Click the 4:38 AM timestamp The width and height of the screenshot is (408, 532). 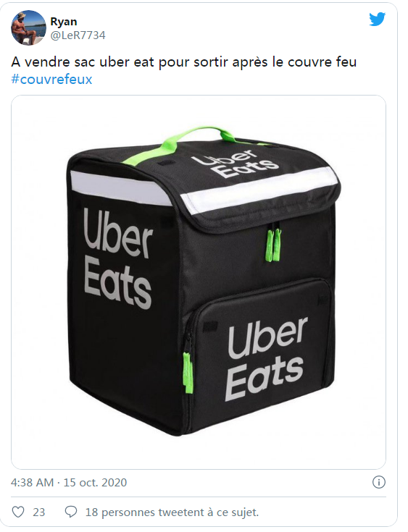point(33,482)
